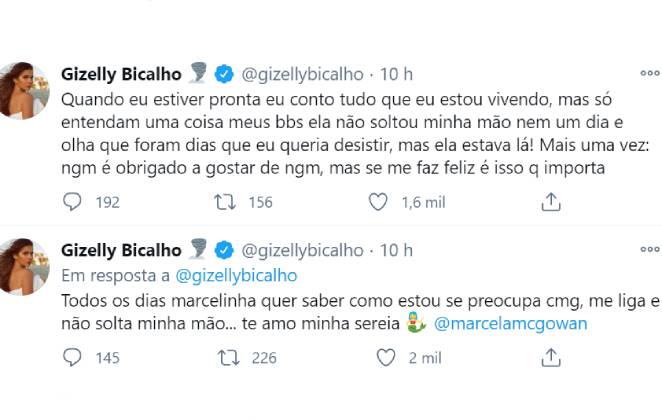Reply to the second tweet with 145 comments
The height and width of the screenshot is (420, 662).
pos(72,357)
